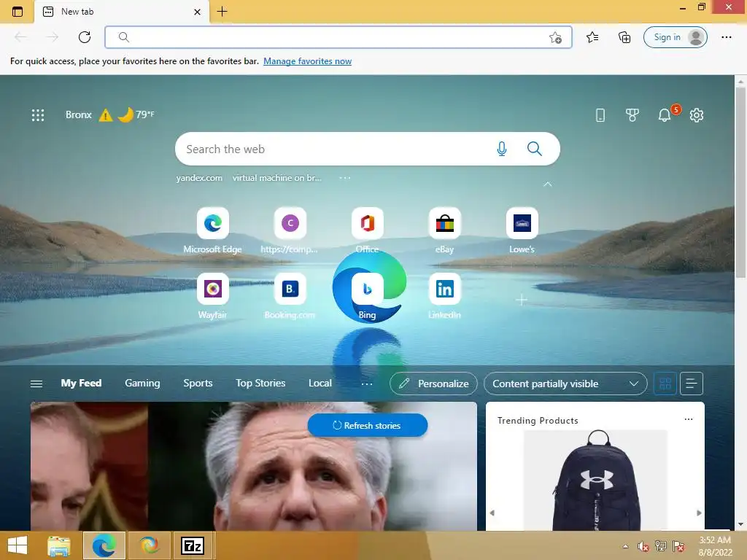This screenshot has height=560, width=747.
Task: Open the muted volume tray icon
Action: [643, 546]
